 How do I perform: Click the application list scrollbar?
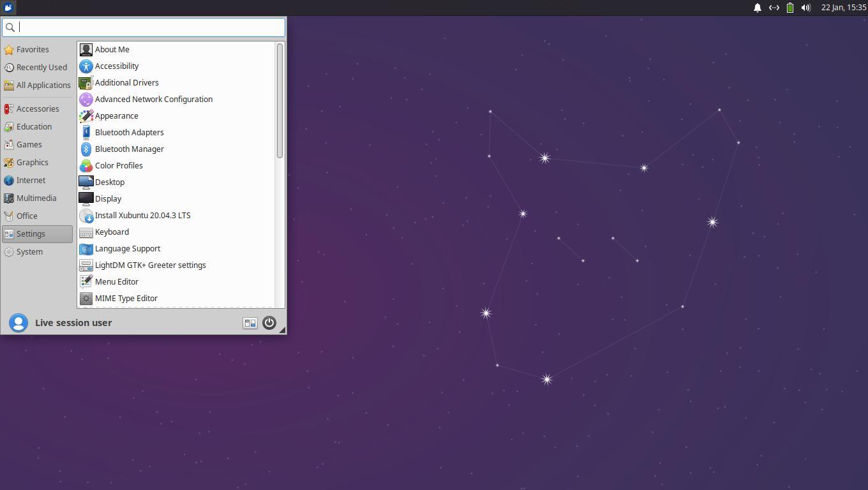(280, 102)
